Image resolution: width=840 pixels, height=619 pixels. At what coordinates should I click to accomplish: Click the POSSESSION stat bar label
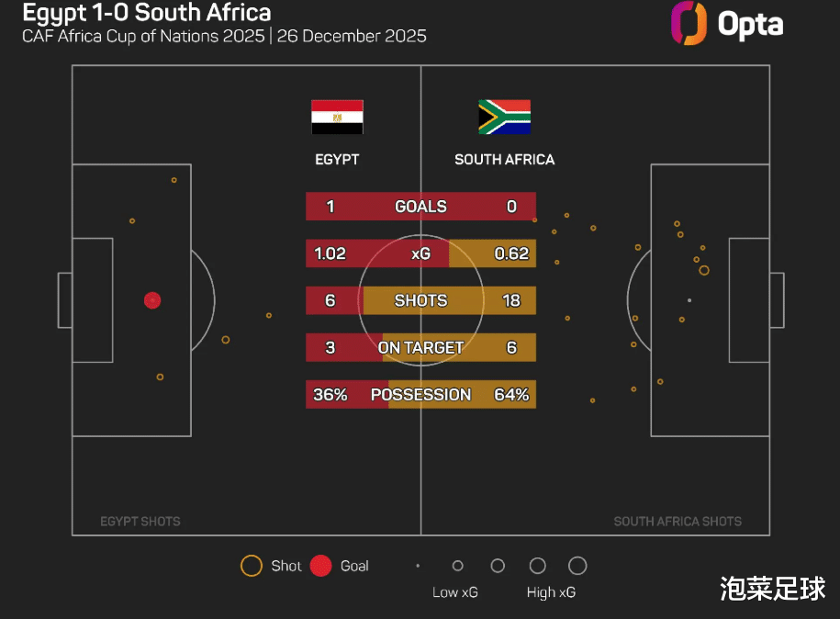click(420, 395)
